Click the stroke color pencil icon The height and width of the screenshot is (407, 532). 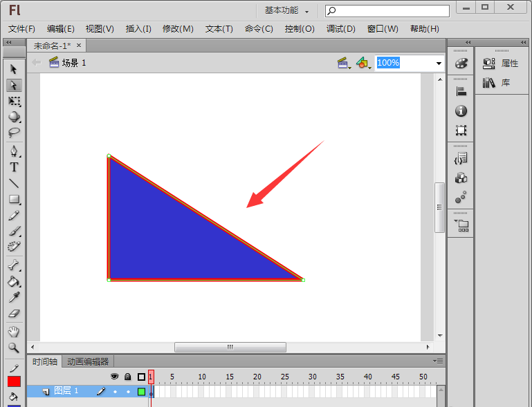(x=14, y=368)
